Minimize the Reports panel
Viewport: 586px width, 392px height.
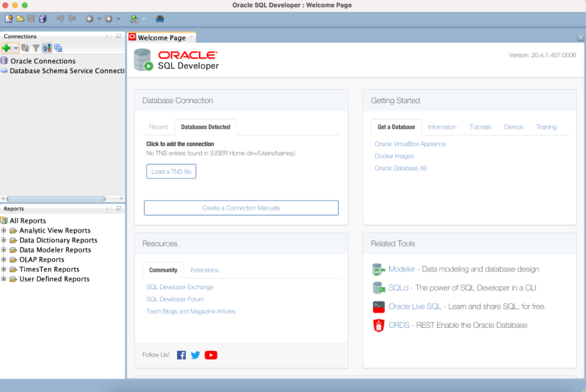tap(118, 208)
